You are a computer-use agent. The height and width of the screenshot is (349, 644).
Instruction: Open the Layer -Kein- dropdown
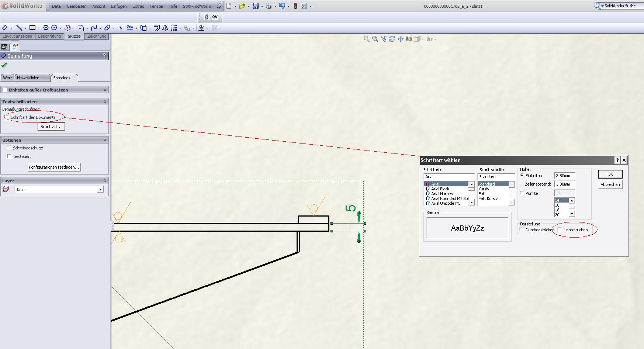coord(100,190)
